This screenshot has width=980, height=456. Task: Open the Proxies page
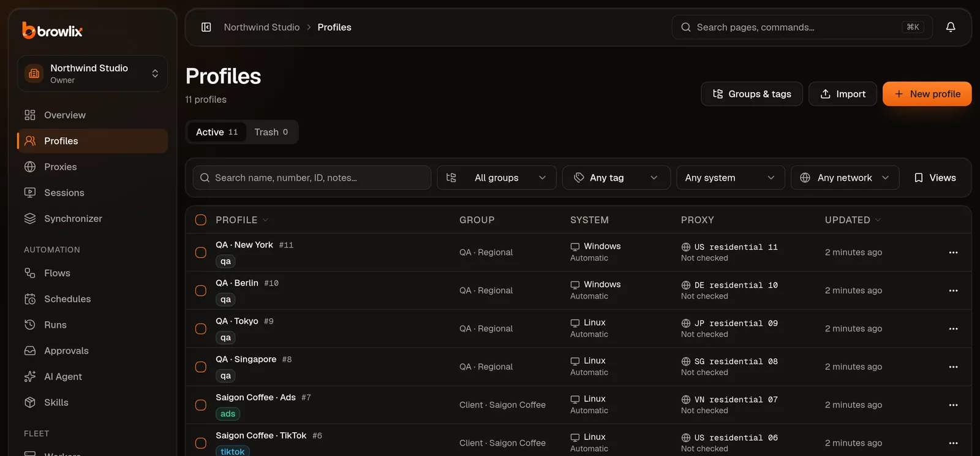pyautogui.click(x=92, y=167)
